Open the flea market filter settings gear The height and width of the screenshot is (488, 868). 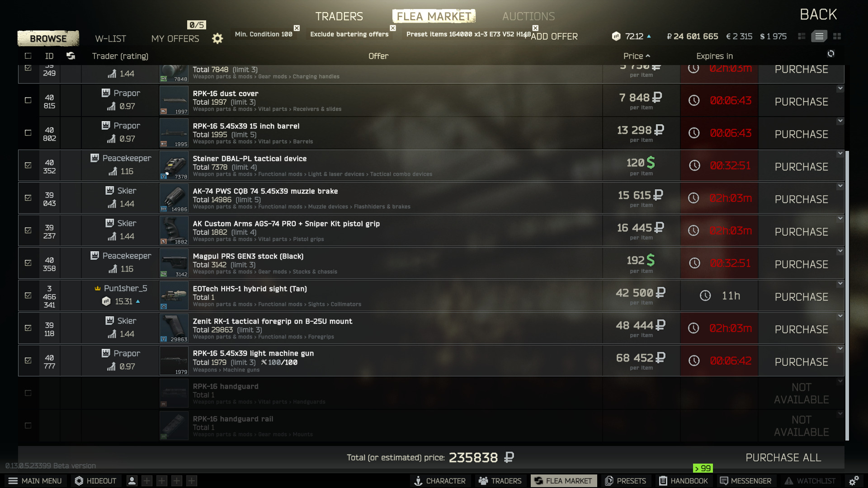click(x=217, y=38)
